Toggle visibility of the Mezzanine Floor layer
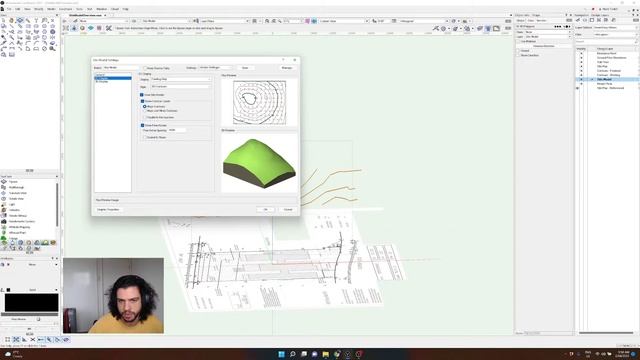 tap(581, 53)
